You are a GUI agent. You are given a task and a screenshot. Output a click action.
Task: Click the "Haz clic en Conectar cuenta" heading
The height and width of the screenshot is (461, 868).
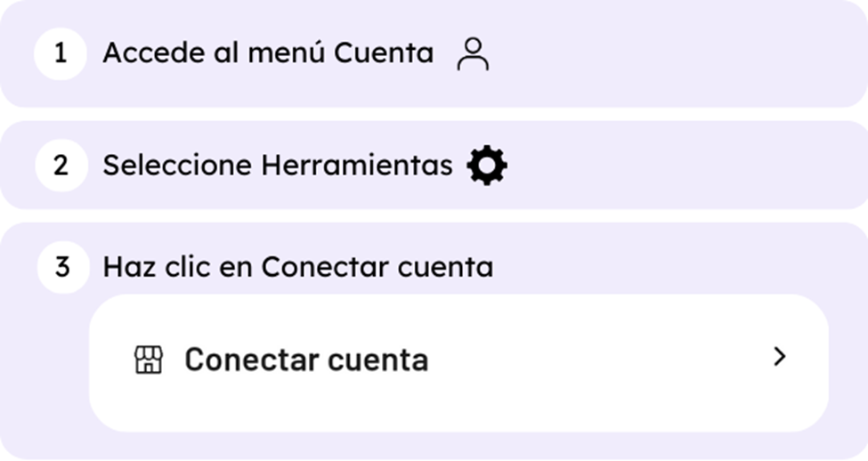click(x=298, y=267)
